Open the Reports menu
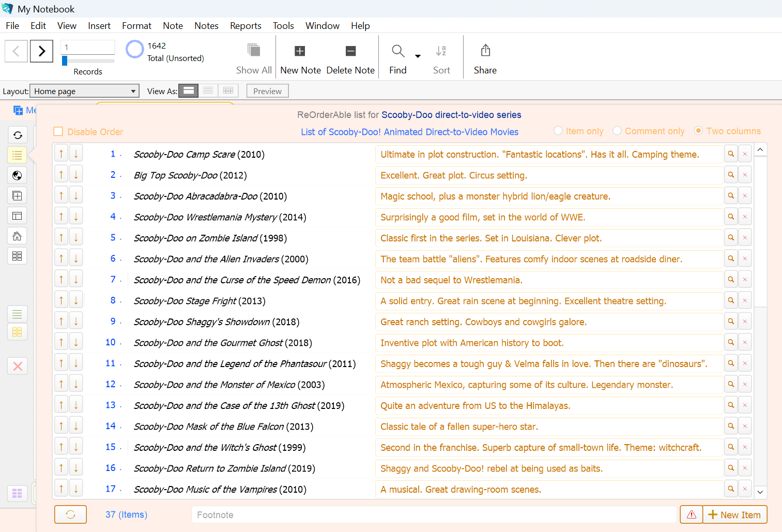 point(246,26)
